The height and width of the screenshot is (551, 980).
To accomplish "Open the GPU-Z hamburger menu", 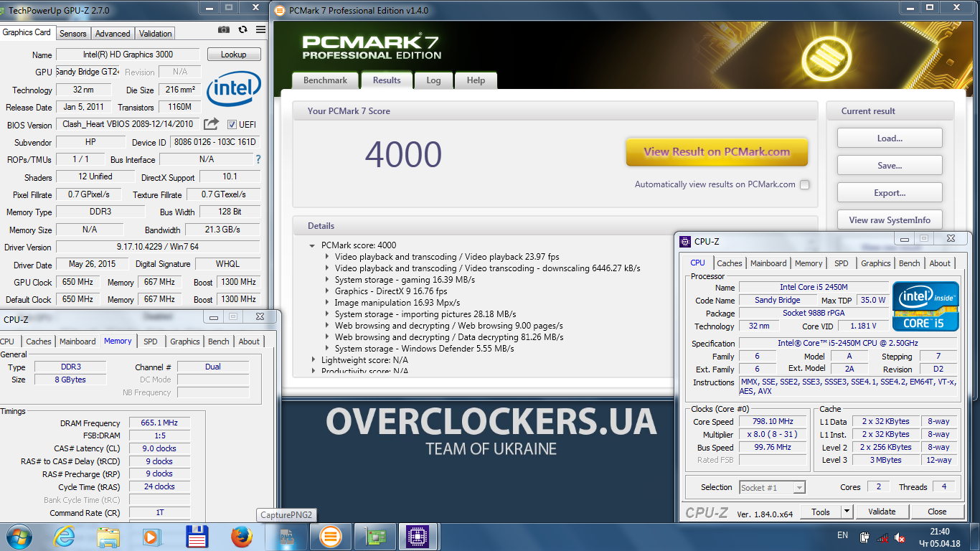I will pos(260,29).
